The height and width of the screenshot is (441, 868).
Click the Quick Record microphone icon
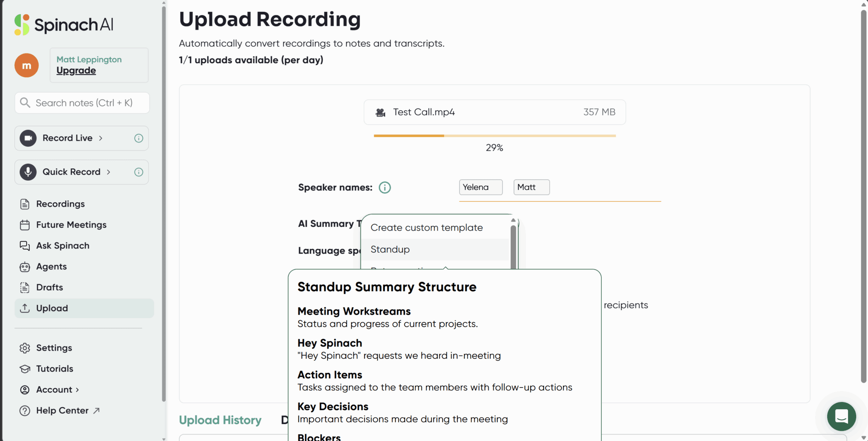point(28,172)
